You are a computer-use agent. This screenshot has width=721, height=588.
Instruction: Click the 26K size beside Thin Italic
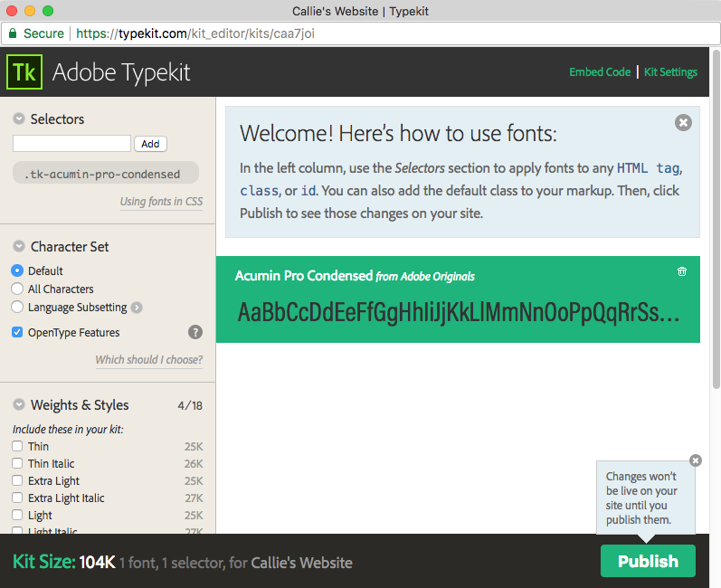[194, 463]
